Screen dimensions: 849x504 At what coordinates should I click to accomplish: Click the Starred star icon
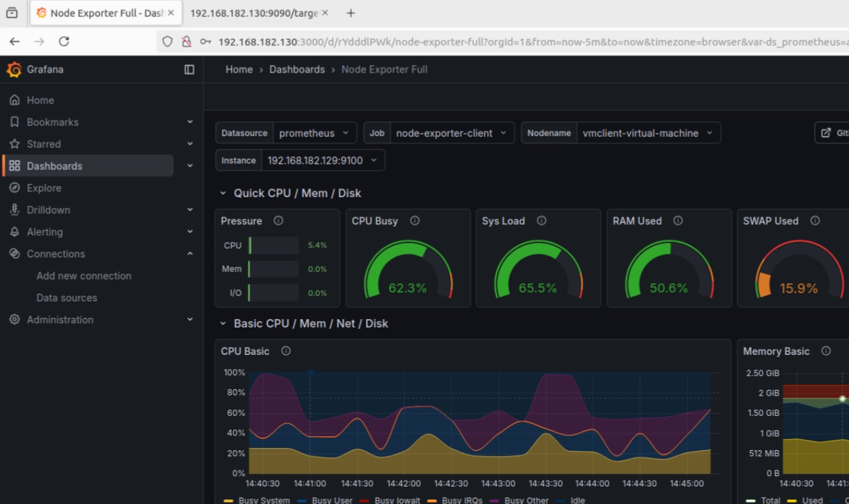pyautogui.click(x=14, y=144)
